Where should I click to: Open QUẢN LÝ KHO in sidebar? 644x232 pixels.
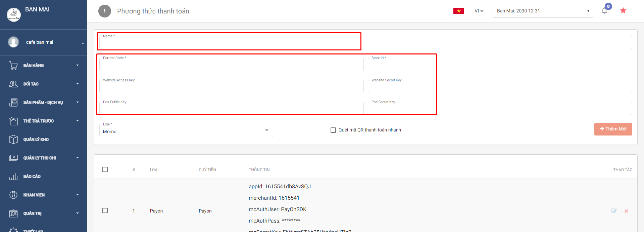click(x=36, y=140)
